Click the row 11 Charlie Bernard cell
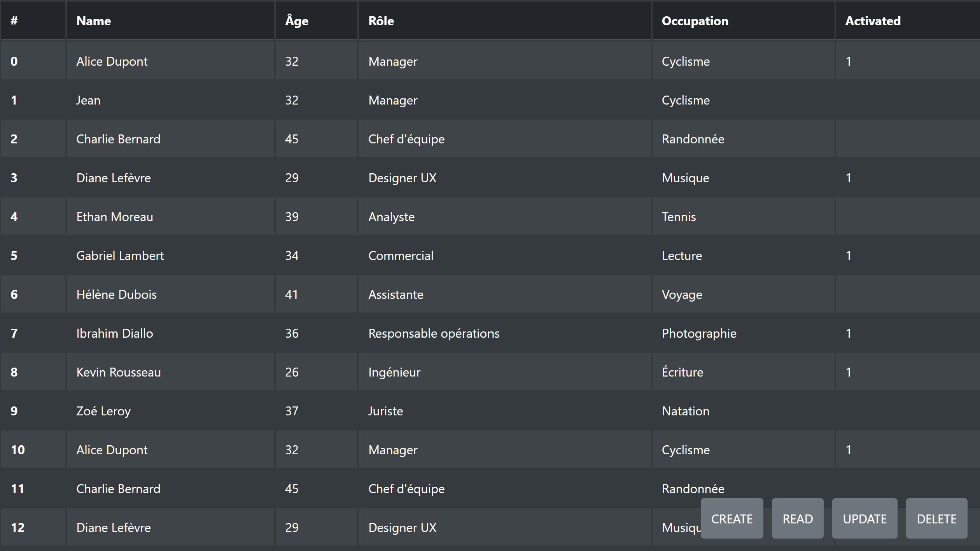Image resolution: width=980 pixels, height=551 pixels. (170, 488)
